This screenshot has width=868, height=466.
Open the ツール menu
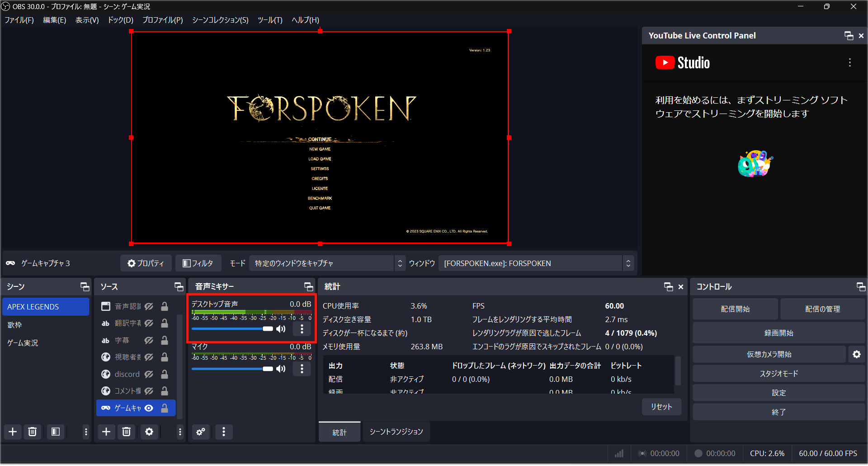pyautogui.click(x=270, y=20)
